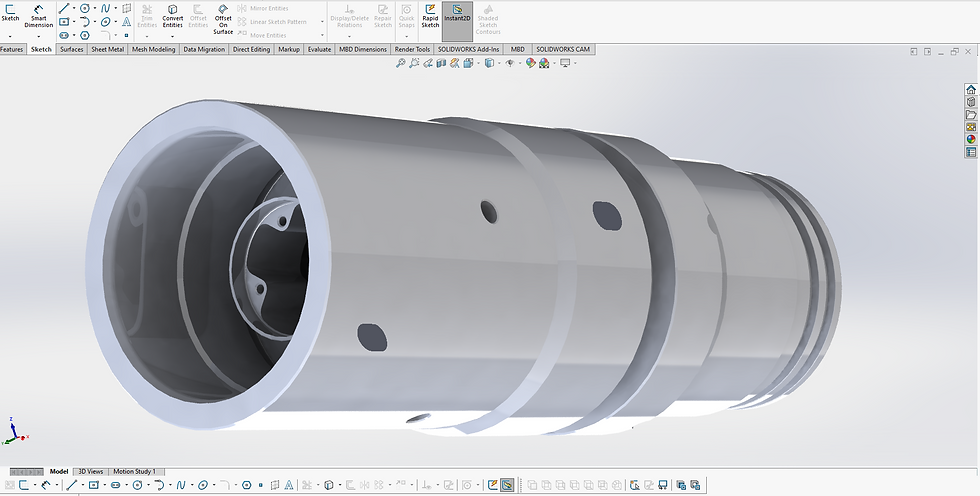Open Custom Properties in the task pane
The height and width of the screenshot is (496, 980).
pos(971,152)
